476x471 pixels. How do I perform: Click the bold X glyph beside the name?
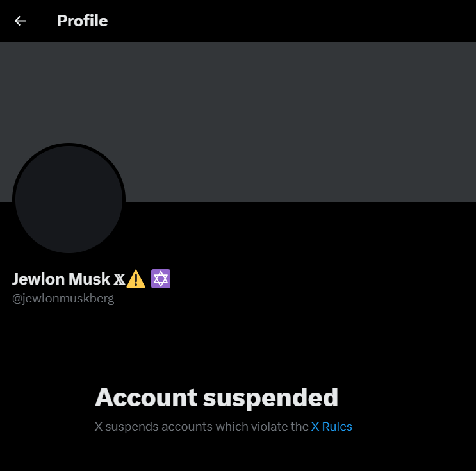tap(119, 279)
